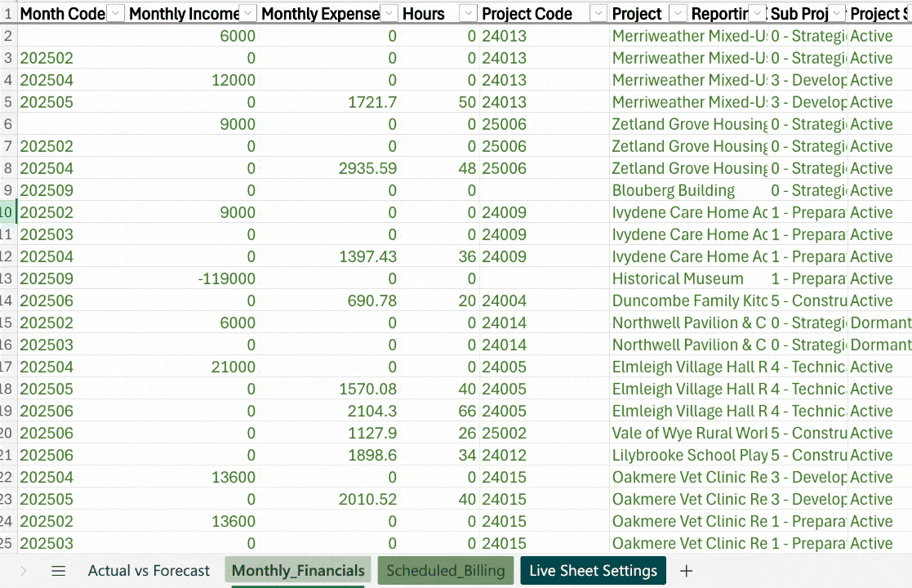912x588 pixels.
Task: Open Monthly Expense filter dropdown
Action: tap(389, 13)
